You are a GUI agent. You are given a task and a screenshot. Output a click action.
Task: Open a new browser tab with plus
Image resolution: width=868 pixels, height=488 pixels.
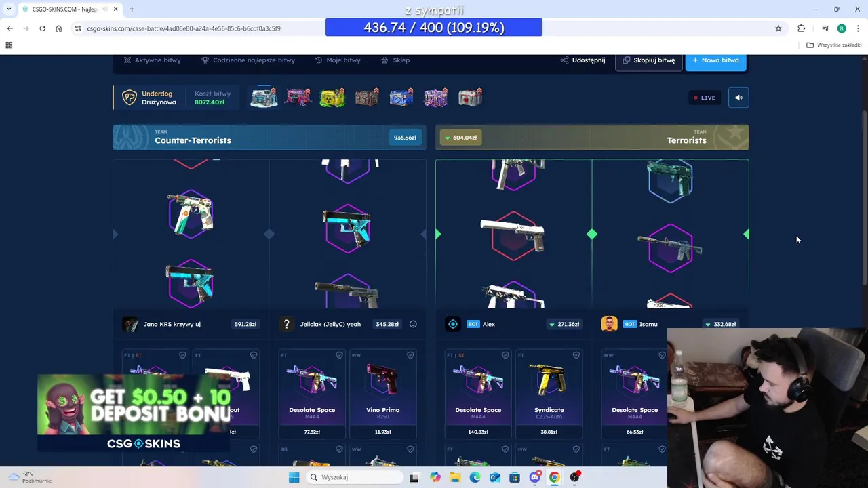pyautogui.click(x=132, y=9)
